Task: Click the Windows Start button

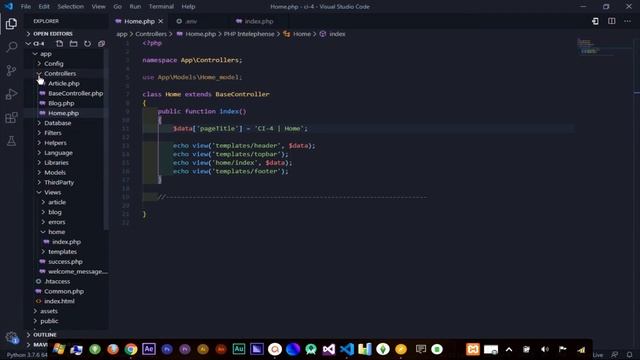Action: 59,349
